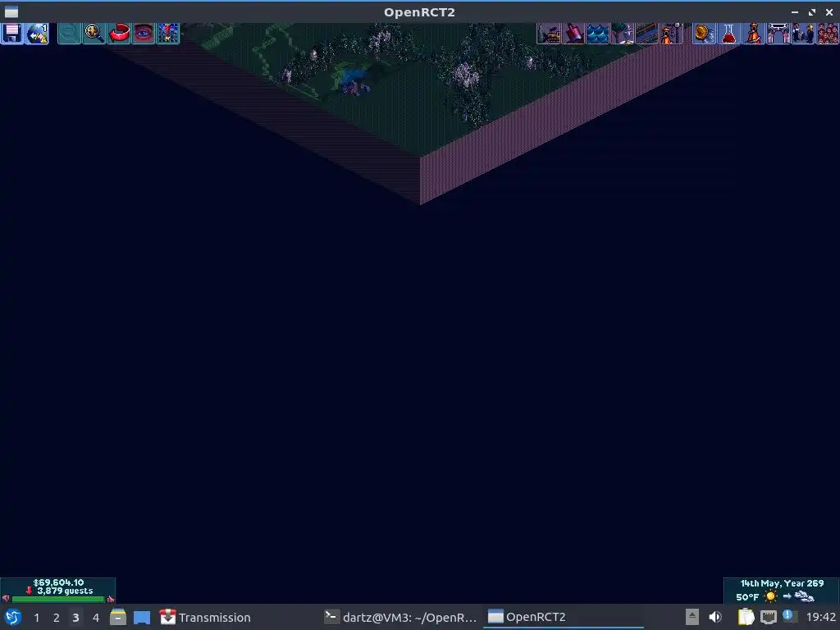Click the 50°F temperature readout

coord(747,597)
